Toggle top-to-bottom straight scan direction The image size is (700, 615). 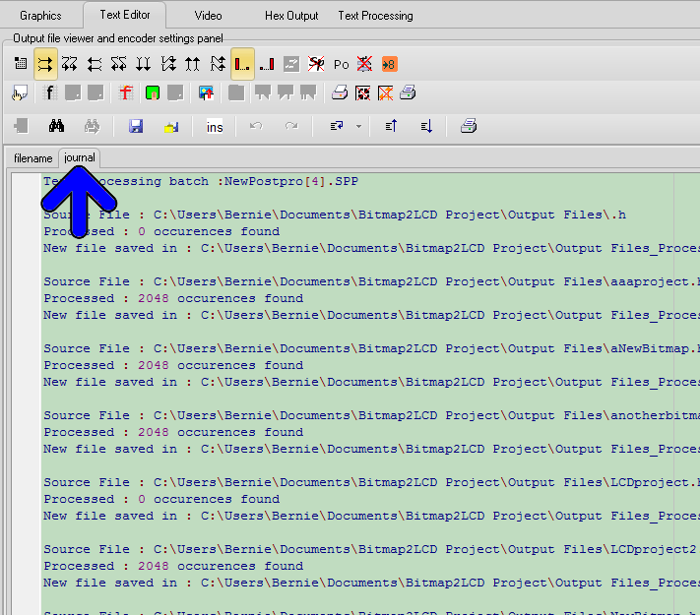(x=144, y=64)
